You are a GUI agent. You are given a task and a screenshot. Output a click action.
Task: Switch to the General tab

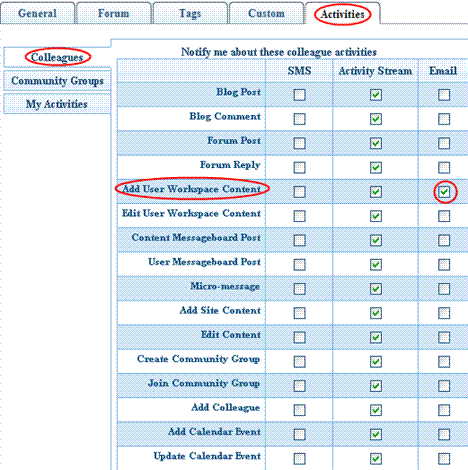(37, 13)
